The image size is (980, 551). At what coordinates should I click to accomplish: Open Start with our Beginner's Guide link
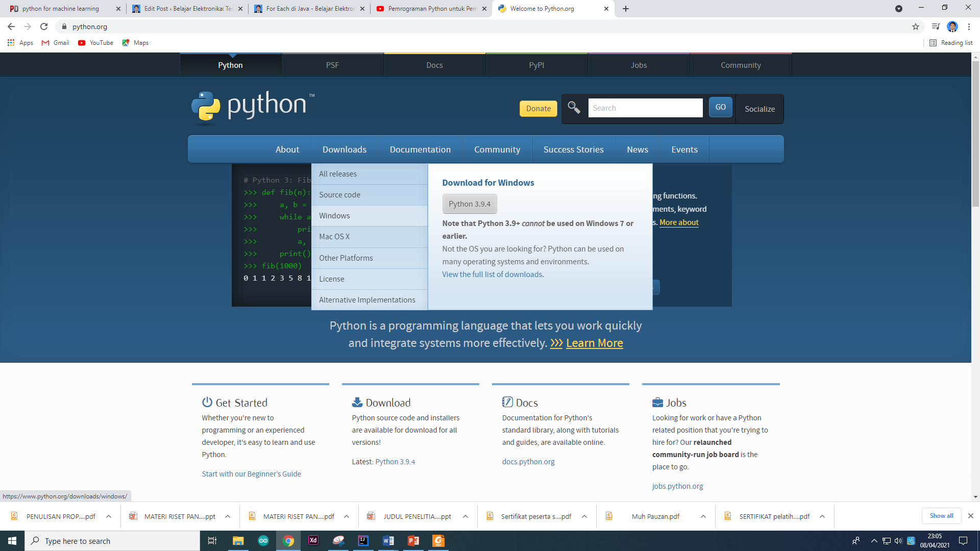pyautogui.click(x=251, y=474)
